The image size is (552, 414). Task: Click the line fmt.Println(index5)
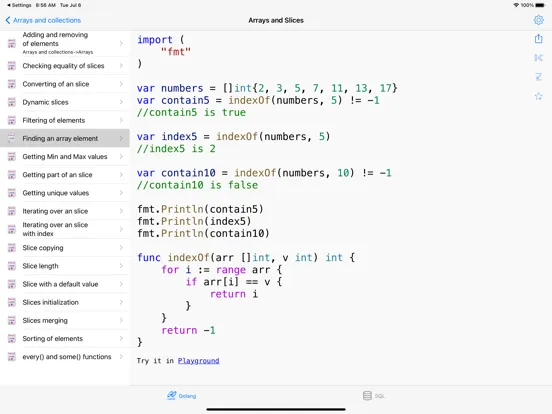click(x=194, y=221)
